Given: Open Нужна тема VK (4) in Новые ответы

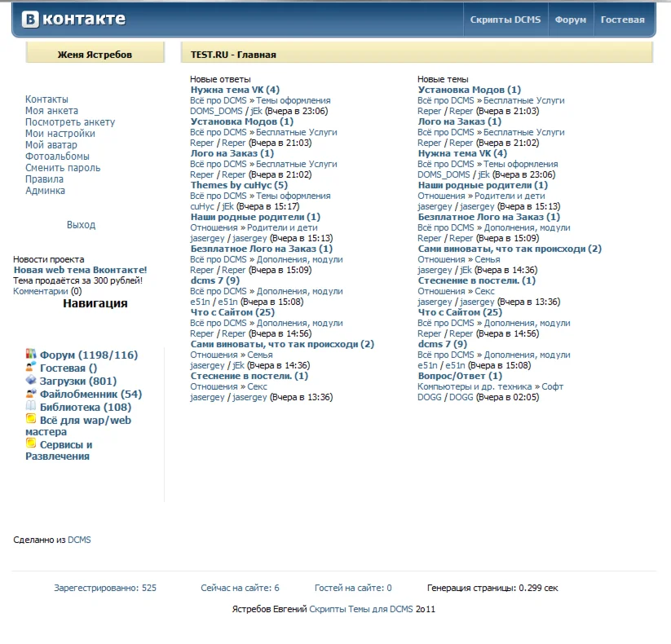Looking at the screenshot, I should [235, 90].
